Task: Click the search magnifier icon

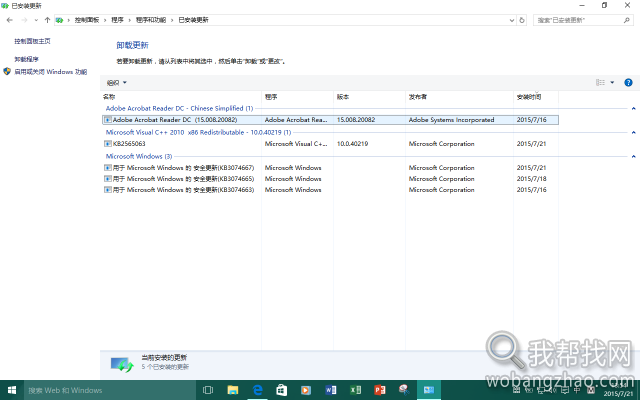Action: click(x=627, y=20)
